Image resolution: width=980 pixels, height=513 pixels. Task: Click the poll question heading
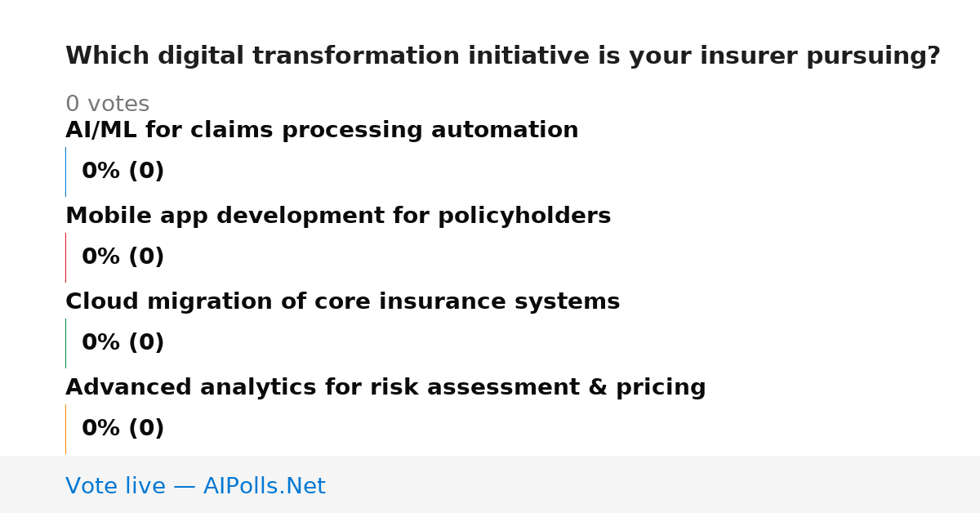tap(503, 56)
